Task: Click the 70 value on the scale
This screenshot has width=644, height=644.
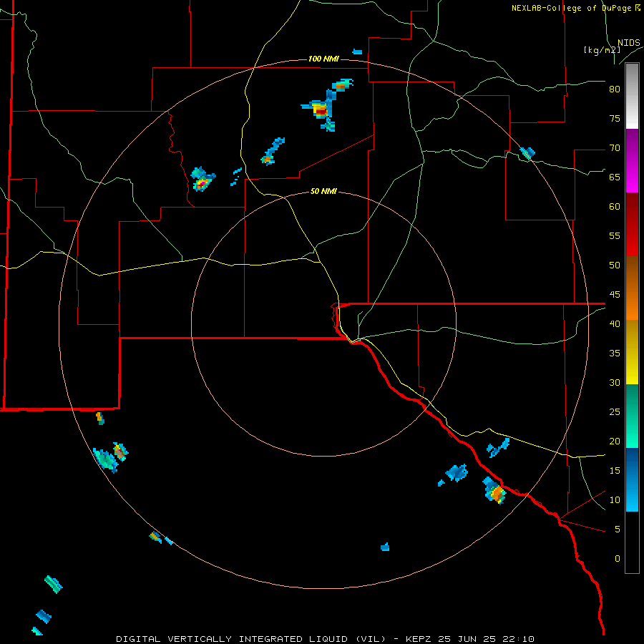Action: [615, 148]
